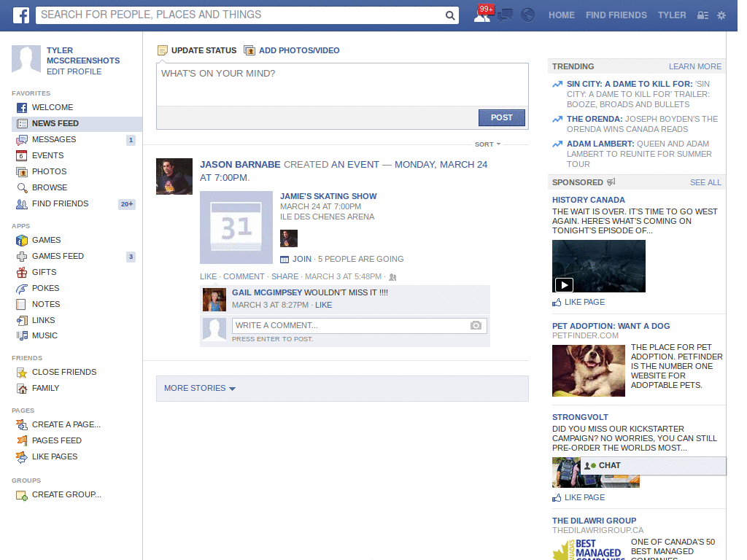This screenshot has width=747, height=560.
Task: Click the Pages Feed icon
Action: (x=21, y=441)
